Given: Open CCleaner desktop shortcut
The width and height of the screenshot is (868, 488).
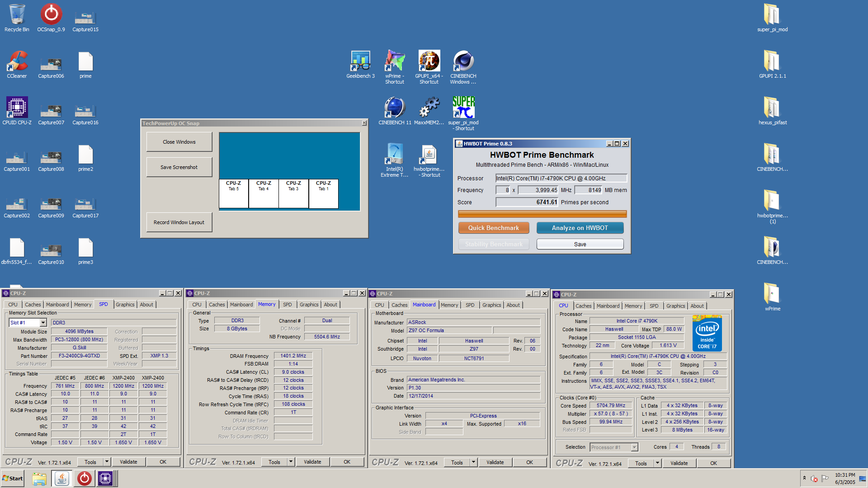Looking at the screenshot, I should point(17,65).
